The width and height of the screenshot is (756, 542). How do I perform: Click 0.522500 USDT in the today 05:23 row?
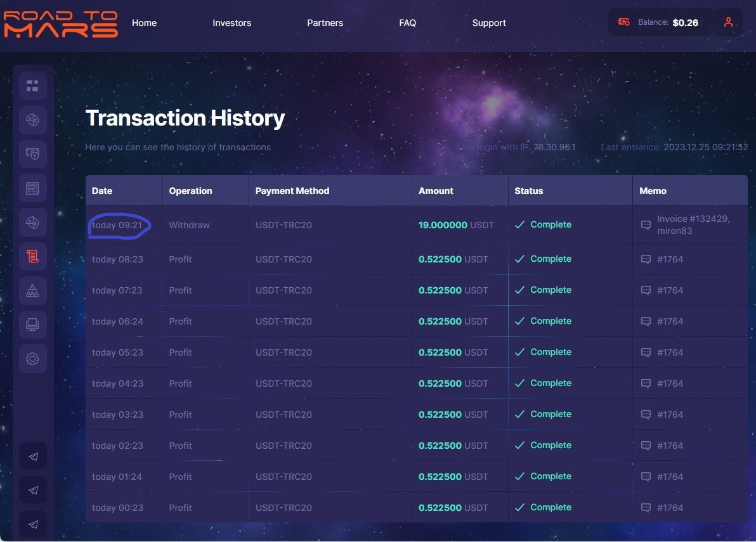point(453,352)
